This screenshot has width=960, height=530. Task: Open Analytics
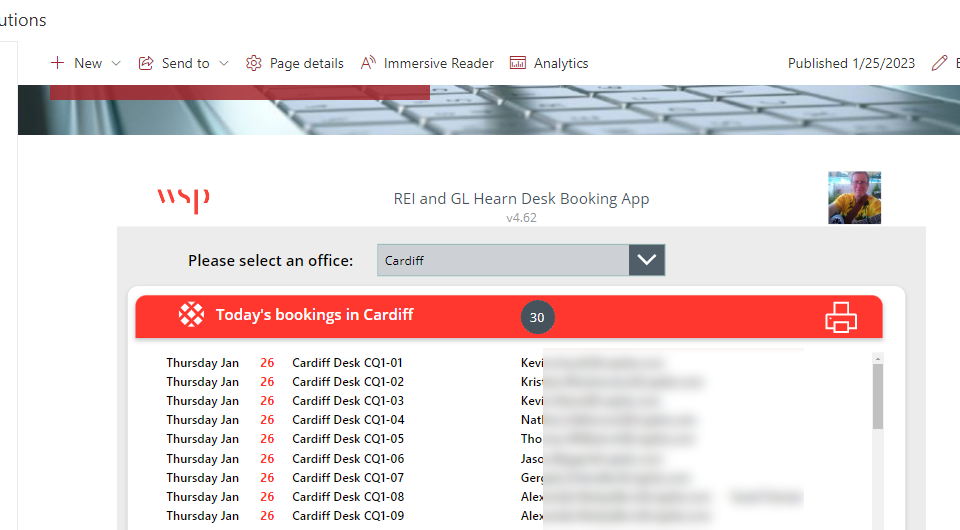(561, 63)
